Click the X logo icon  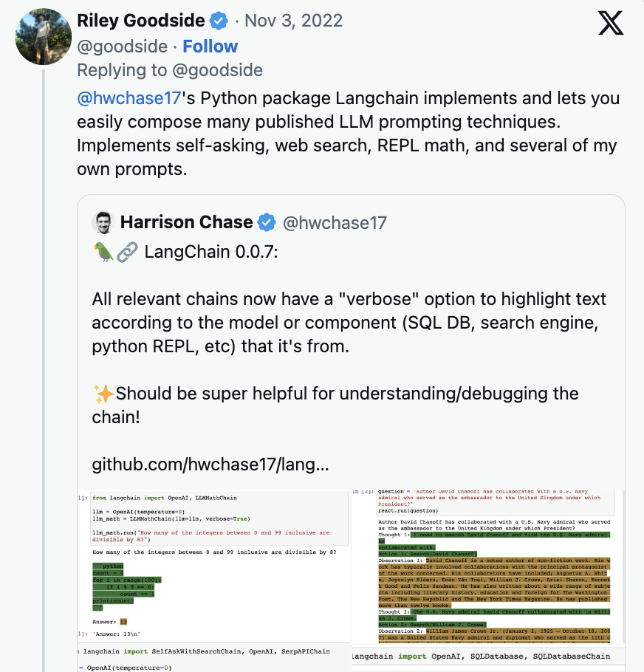(x=610, y=24)
